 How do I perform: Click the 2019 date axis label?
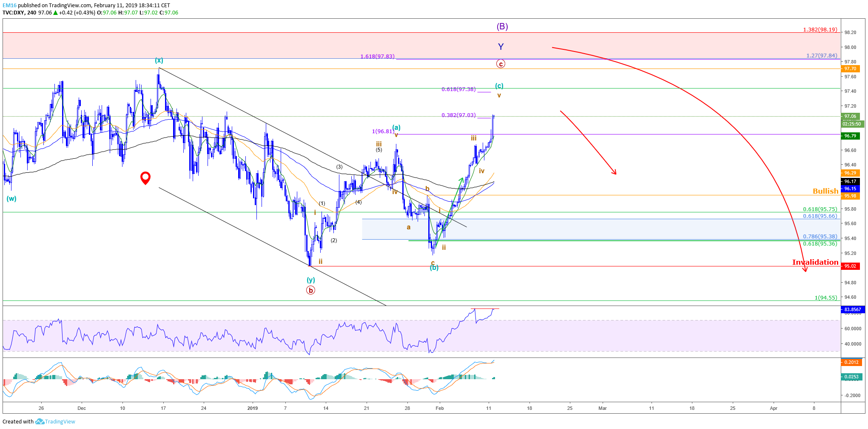[x=253, y=408]
